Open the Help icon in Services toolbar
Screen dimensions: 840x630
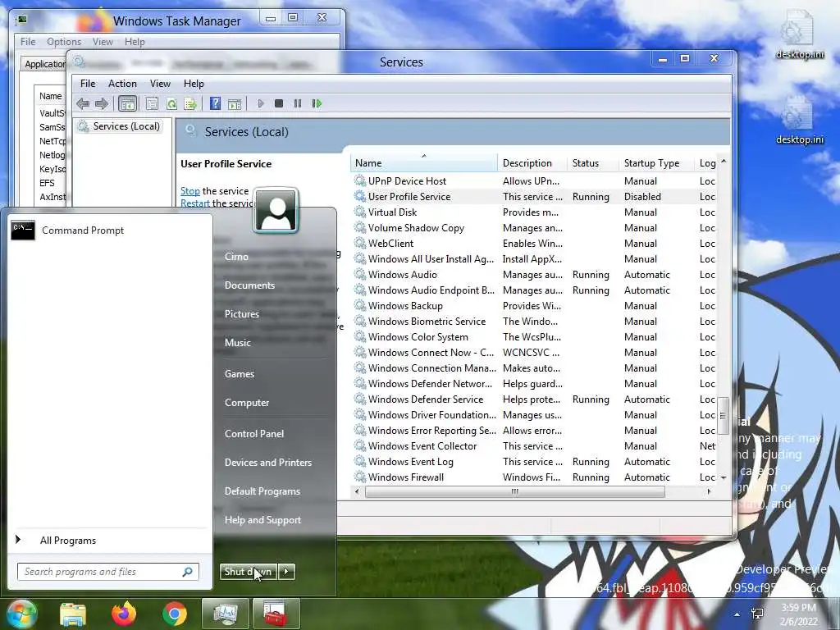[215, 103]
